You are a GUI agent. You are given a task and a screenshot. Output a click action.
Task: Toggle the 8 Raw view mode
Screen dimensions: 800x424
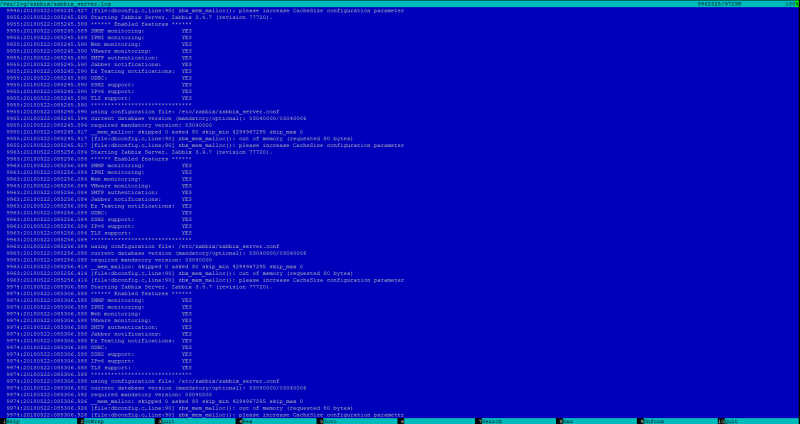567,421
